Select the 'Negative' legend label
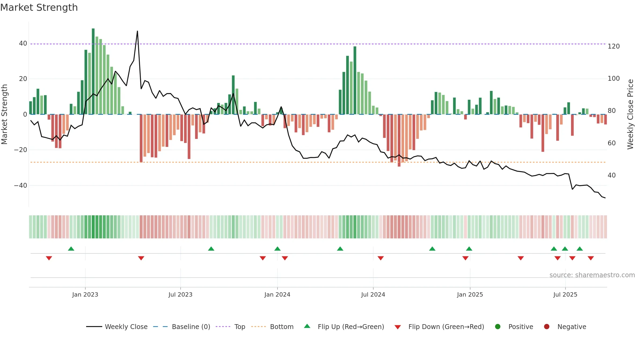 pyautogui.click(x=572, y=327)
